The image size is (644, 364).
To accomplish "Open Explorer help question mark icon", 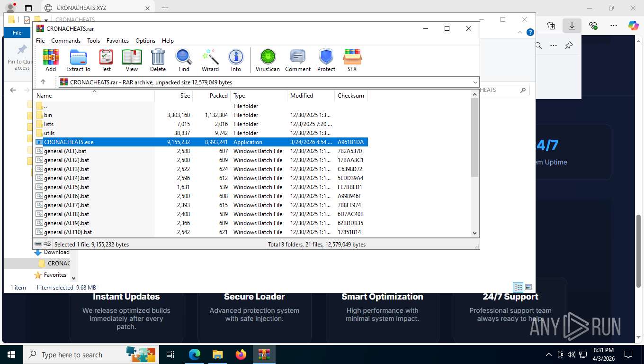I will click(530, 32).
